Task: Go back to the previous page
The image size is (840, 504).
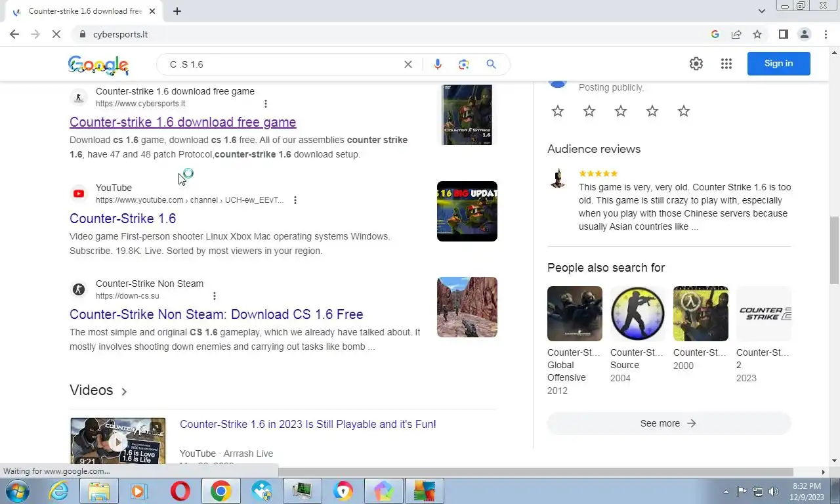Action: 14,34
